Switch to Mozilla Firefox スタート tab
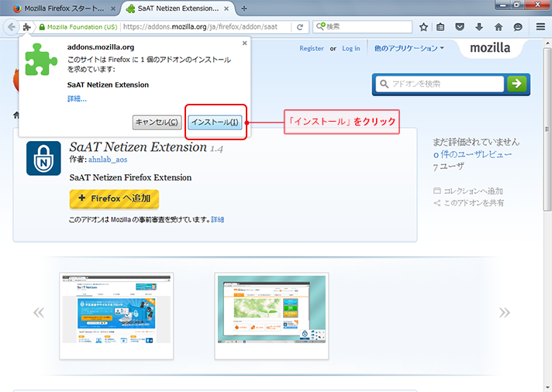 click(64, 9)
